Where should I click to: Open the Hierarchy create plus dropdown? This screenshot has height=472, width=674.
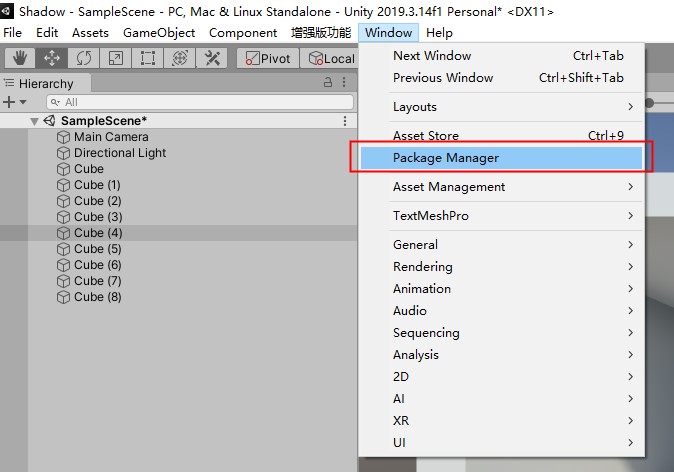15,102
